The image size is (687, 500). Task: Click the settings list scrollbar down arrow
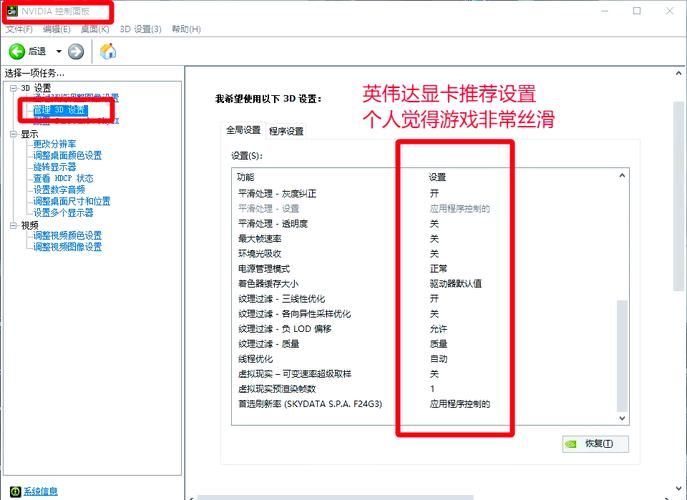[622, 418]
